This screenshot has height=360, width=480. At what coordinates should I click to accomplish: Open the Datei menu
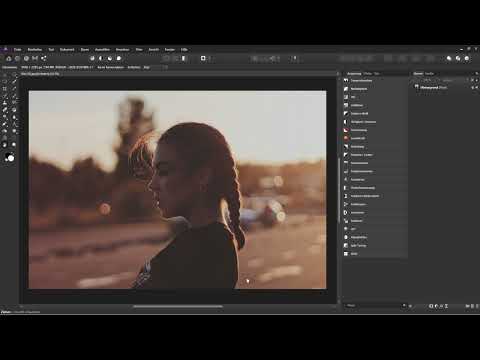[x=17, y=50]
